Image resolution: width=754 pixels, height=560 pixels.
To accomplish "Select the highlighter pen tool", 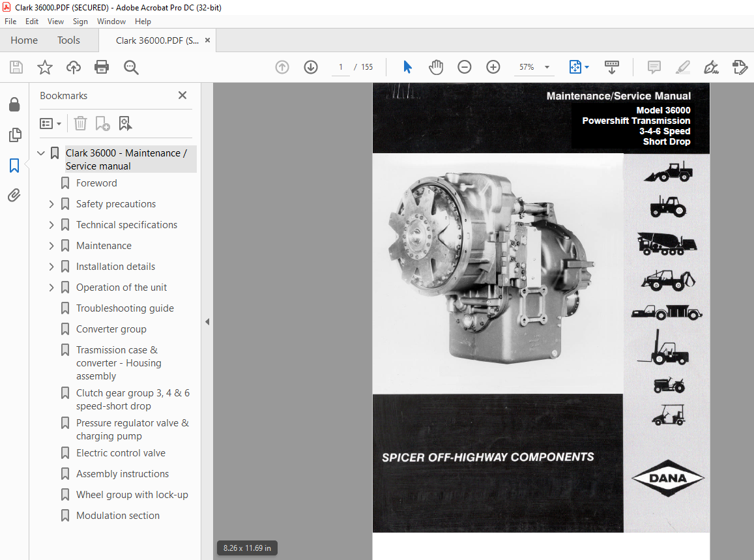I will pos(682,67).
